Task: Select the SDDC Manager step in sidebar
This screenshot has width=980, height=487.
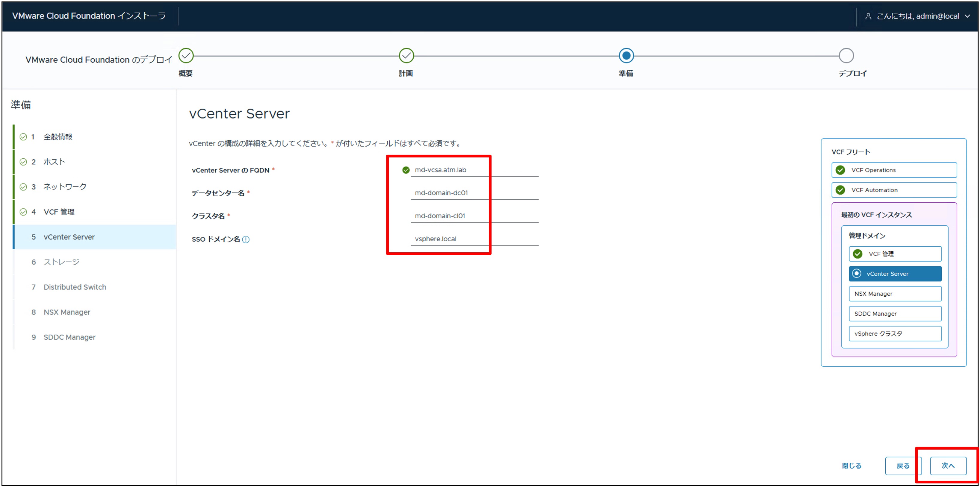Action: click(94, 338)
